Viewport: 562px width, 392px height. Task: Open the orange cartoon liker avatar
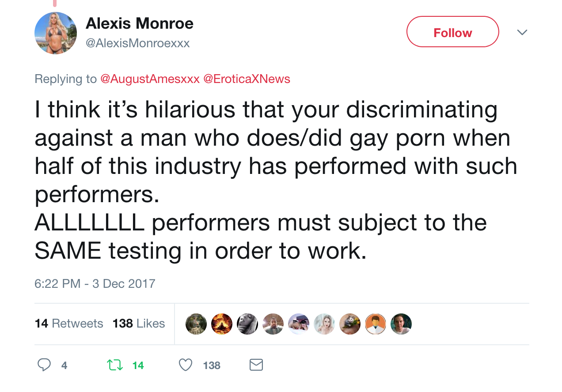point(376,324)
